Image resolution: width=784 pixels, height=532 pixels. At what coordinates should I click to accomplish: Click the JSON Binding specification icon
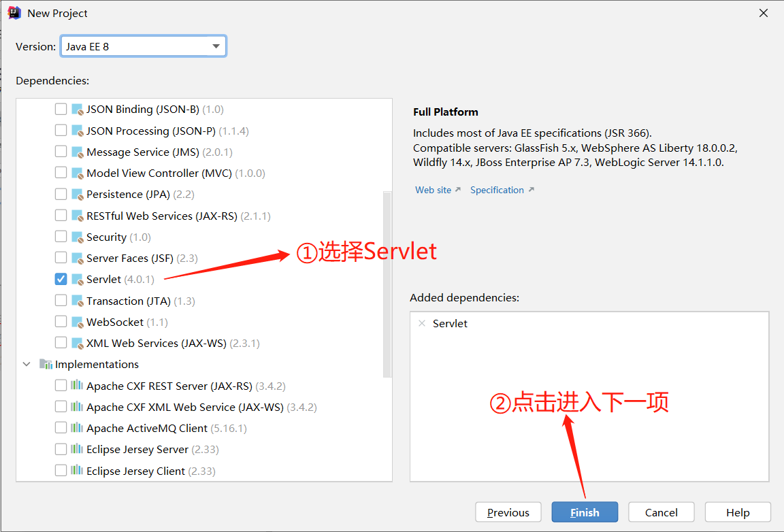(x=77, y=110)
